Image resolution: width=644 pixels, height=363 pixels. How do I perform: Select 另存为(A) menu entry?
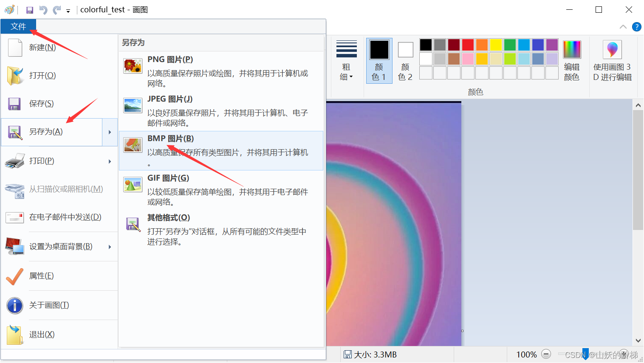[x=52, y=132]
